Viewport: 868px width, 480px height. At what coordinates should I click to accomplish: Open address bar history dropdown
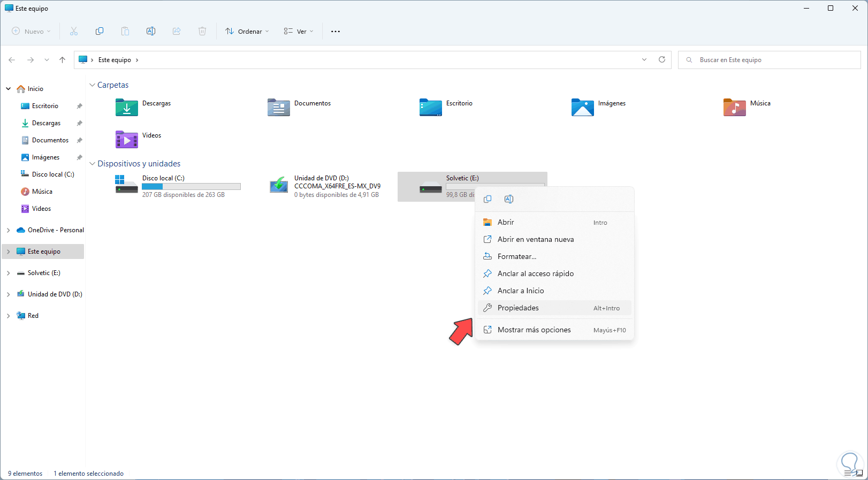coord(644,59)
